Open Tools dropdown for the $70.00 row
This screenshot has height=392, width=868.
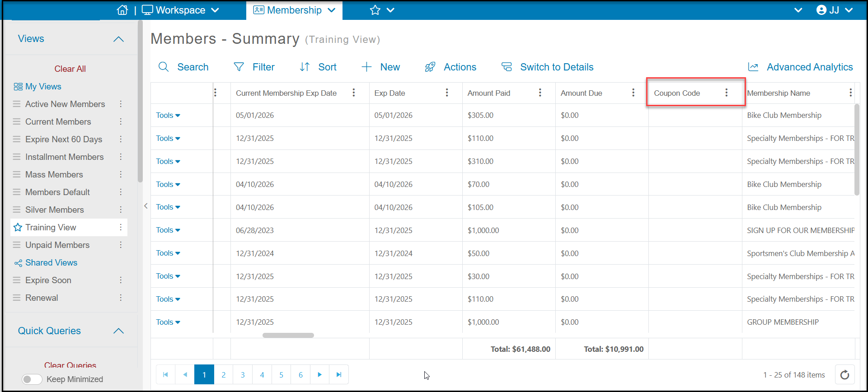pyautogui.click(x=168, y=184)
